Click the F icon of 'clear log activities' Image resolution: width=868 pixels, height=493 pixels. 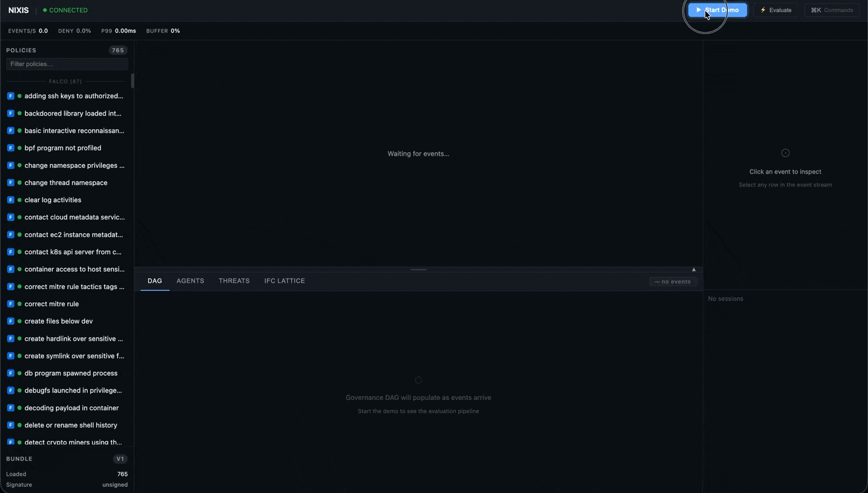pyautogui.click(x=10, y=200)
